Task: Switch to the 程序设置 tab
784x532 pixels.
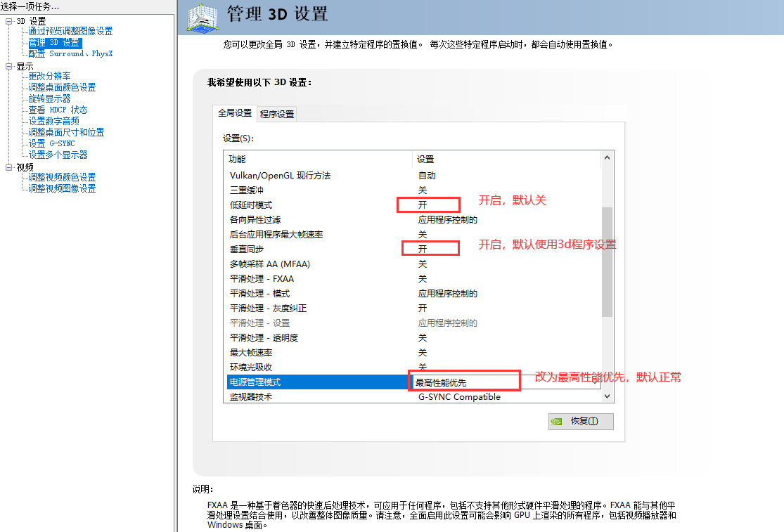Action: (x=277, y=115)
